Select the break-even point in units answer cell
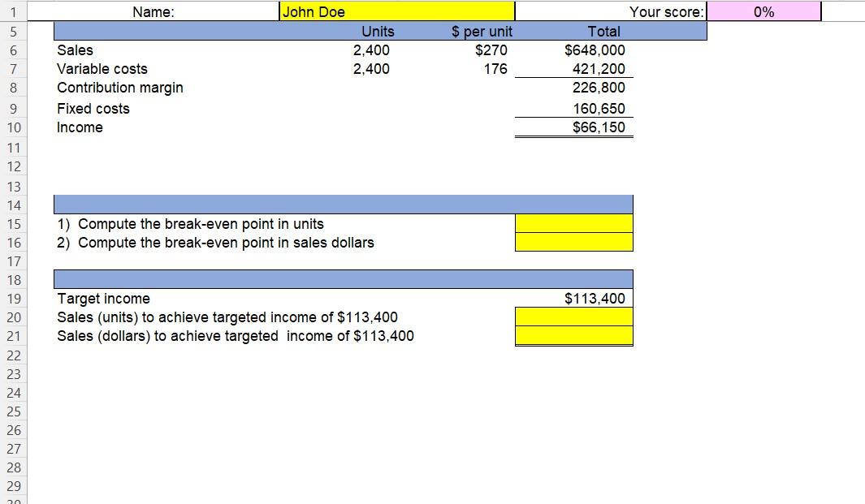Viewport: 865px width, 504px height. point(573,223)
